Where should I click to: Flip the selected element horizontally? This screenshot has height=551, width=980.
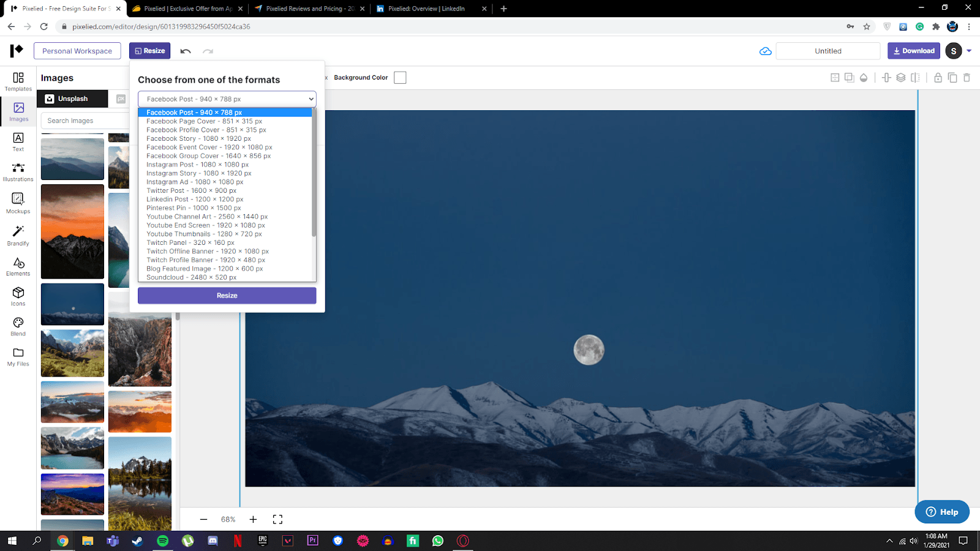pos(914,78)
